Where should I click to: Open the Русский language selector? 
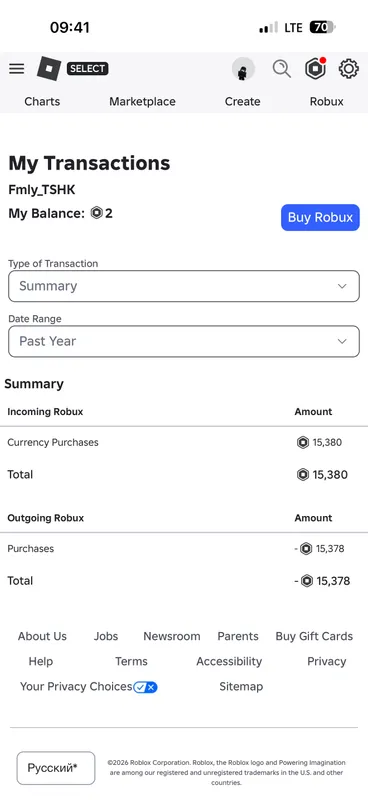click(56, 768)
